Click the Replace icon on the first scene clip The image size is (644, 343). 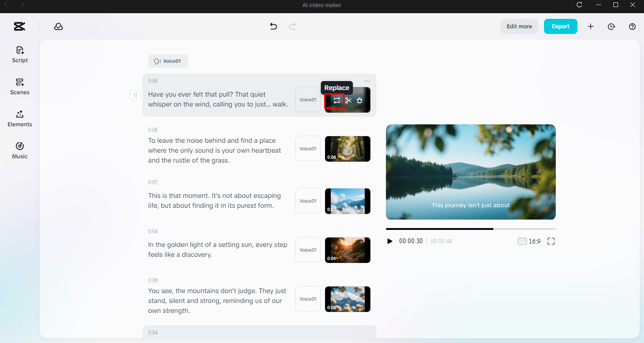click(336, 100)
